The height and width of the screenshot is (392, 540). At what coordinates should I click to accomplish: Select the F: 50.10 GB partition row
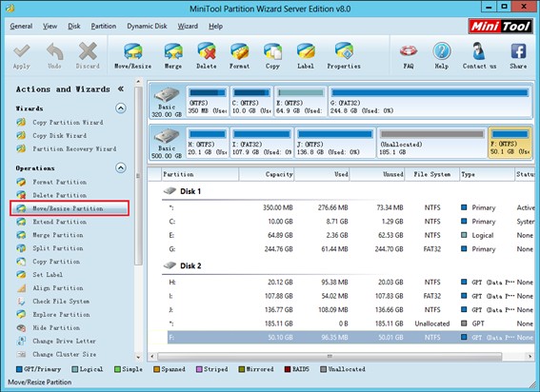pyautogui.click(x=350, y=337)
